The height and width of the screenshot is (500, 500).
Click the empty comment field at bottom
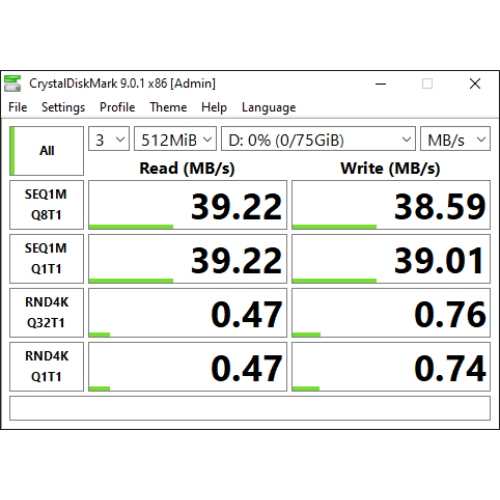pyautogui.click(x=250, y=408)
